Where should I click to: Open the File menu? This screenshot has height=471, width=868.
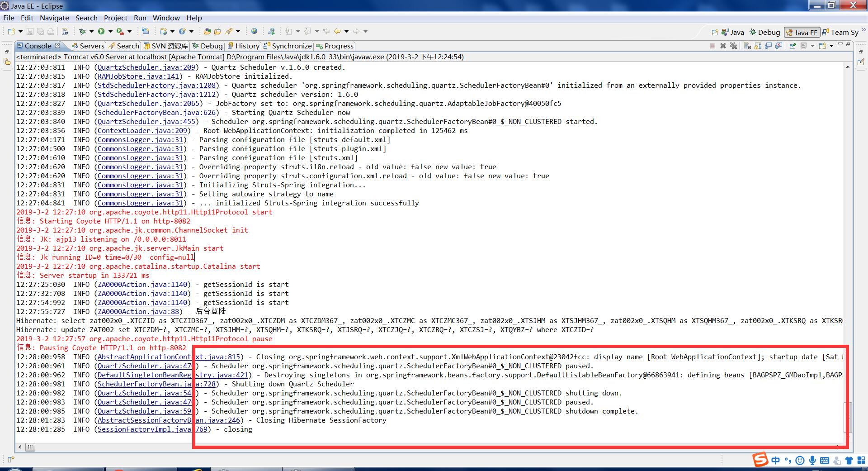[x=9, y=18]
